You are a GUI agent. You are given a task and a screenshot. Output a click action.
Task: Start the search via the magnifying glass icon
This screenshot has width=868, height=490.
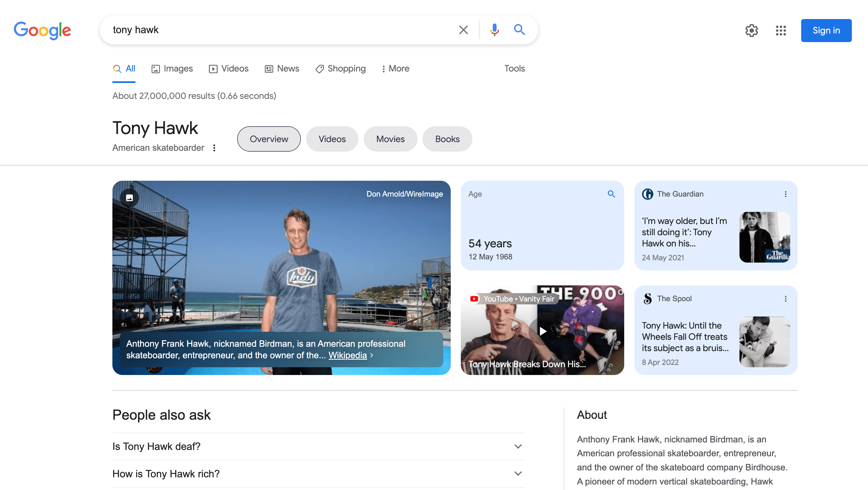[519, 30]
